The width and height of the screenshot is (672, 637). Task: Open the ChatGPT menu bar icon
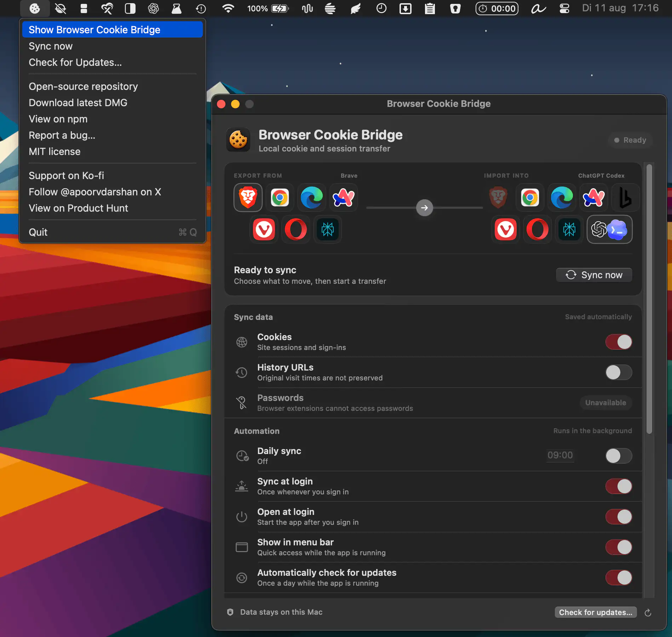[153, 8]
